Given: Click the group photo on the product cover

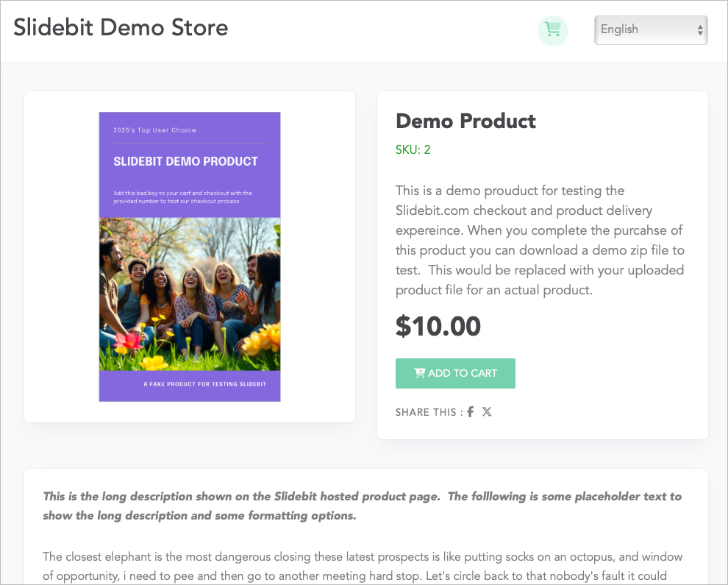Looking at the screenshot, I should (x=190, y=294).
